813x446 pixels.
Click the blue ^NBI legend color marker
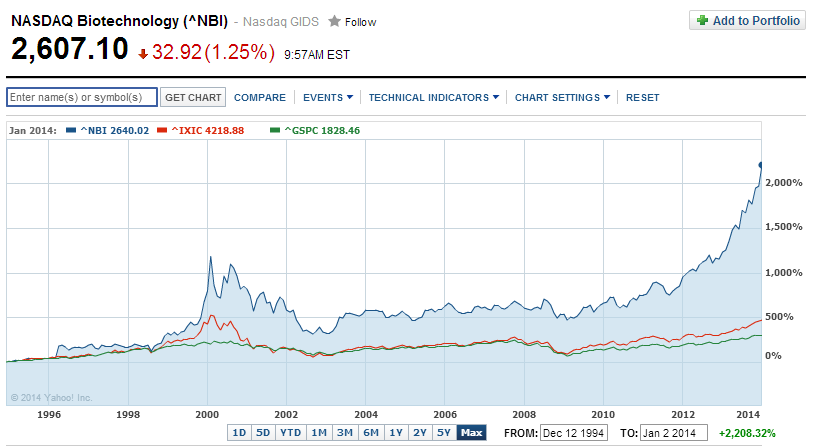(72, 130)
